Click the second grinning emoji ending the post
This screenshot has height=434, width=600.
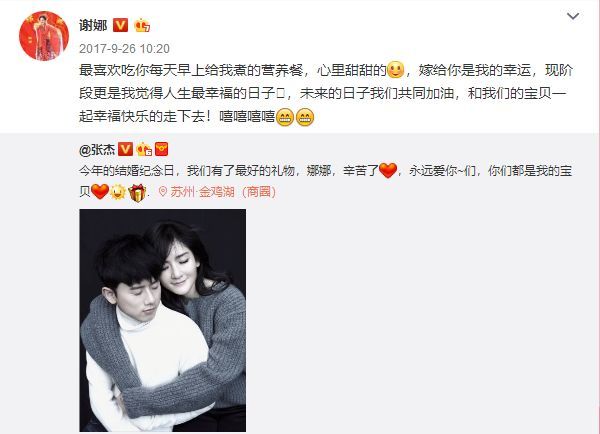click(305, 117)
